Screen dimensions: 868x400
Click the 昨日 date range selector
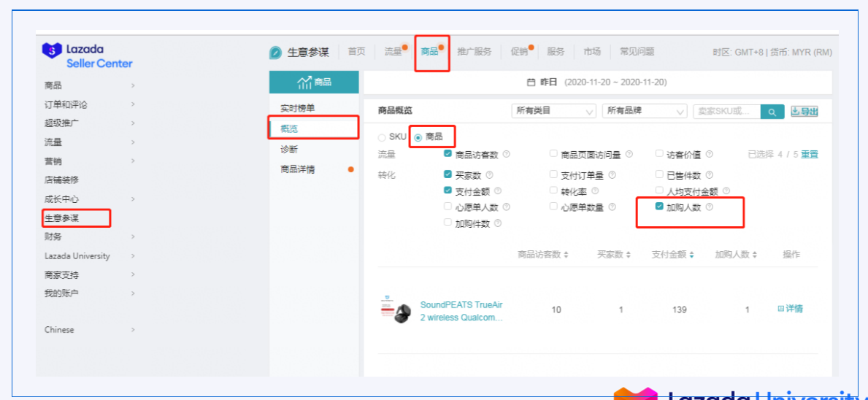tap(597, 82)
